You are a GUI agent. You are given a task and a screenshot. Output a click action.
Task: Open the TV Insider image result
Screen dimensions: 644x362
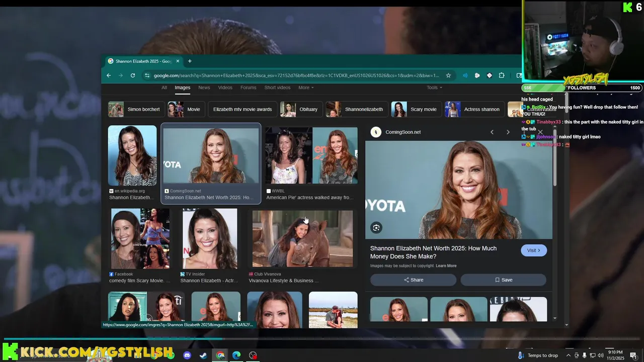[210, 239]
